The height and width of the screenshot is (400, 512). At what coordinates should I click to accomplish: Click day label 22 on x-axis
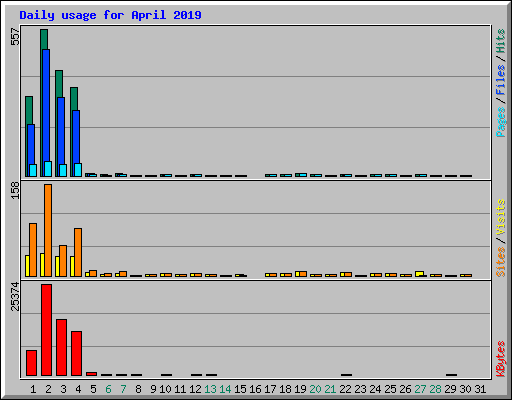coord(345,389)
